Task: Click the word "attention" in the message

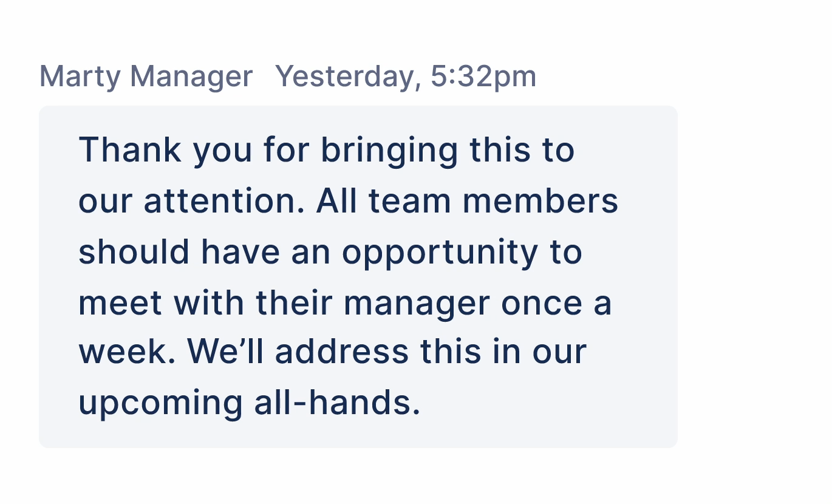Action: (223, 200)
